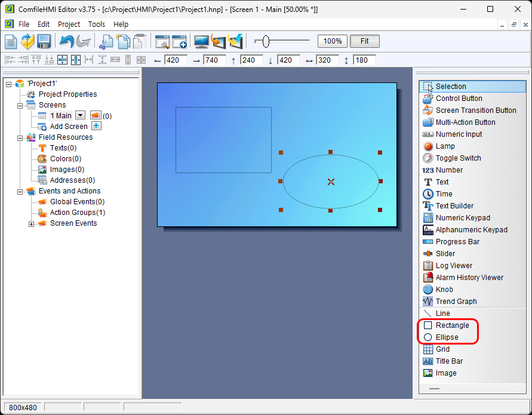Click the Slider tool in the toolbox
This screenshot has width=532, height=415.
click(445, 254)
